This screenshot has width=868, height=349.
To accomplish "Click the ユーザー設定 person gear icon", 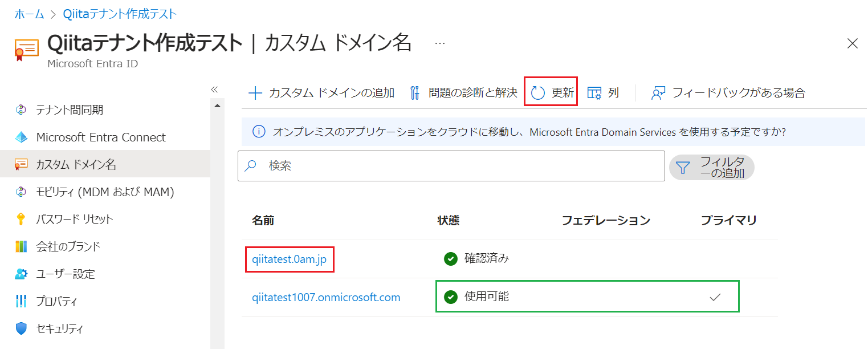I will [21, 274].
